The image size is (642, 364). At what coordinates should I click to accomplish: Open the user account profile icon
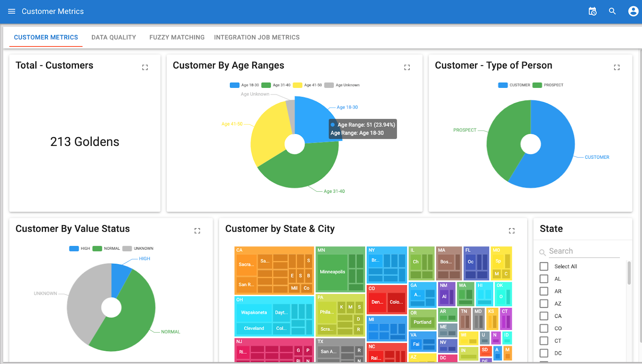coord(633,11)
